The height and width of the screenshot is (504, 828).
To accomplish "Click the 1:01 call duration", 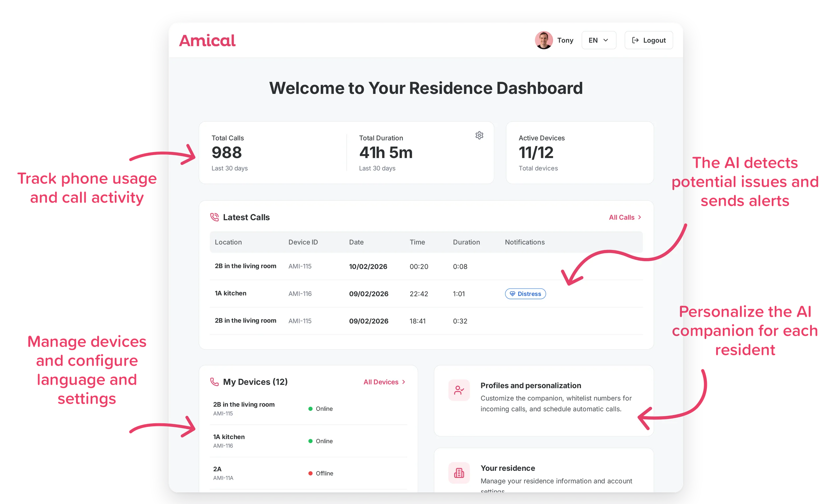I will click(x=459, y=294).
